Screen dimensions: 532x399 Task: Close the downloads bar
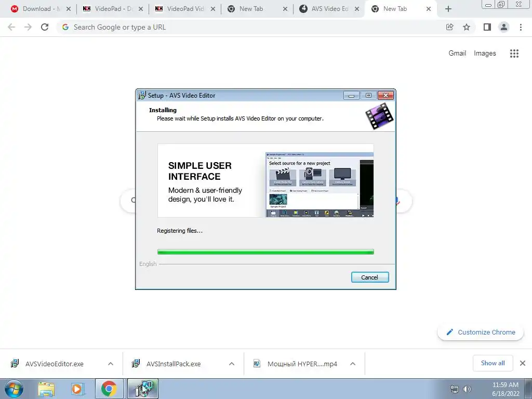[x=523, y=363]
